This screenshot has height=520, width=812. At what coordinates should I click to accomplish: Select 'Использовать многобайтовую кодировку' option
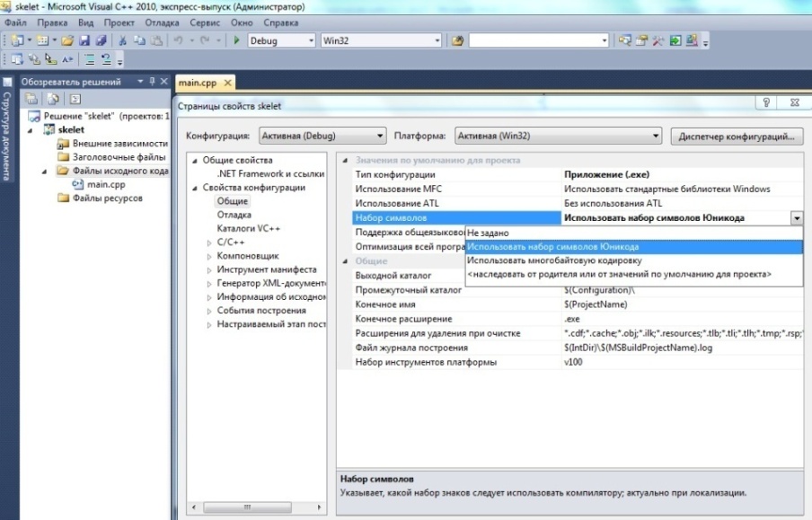(x=554, y=260)
